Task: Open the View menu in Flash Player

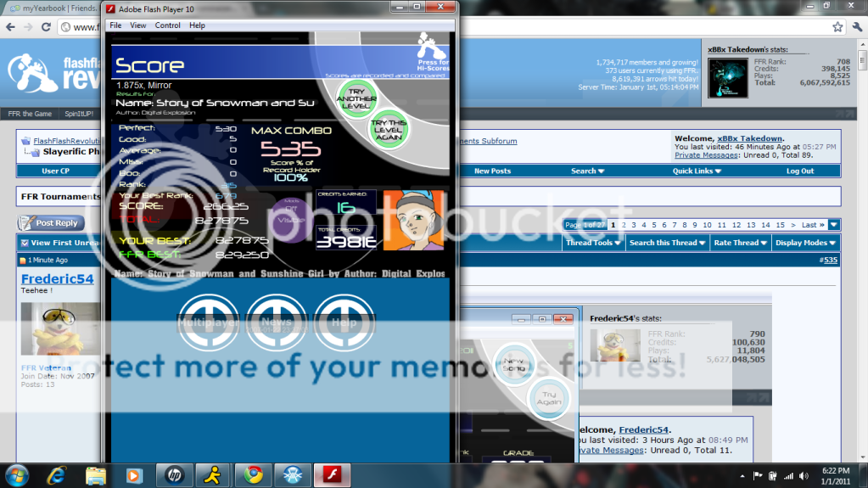Action: (137, 25)
